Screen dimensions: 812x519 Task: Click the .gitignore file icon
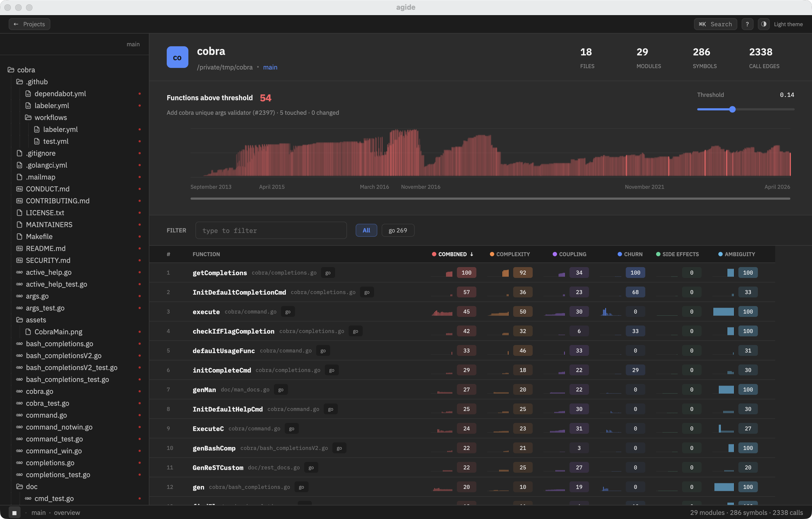pos(19,153)
